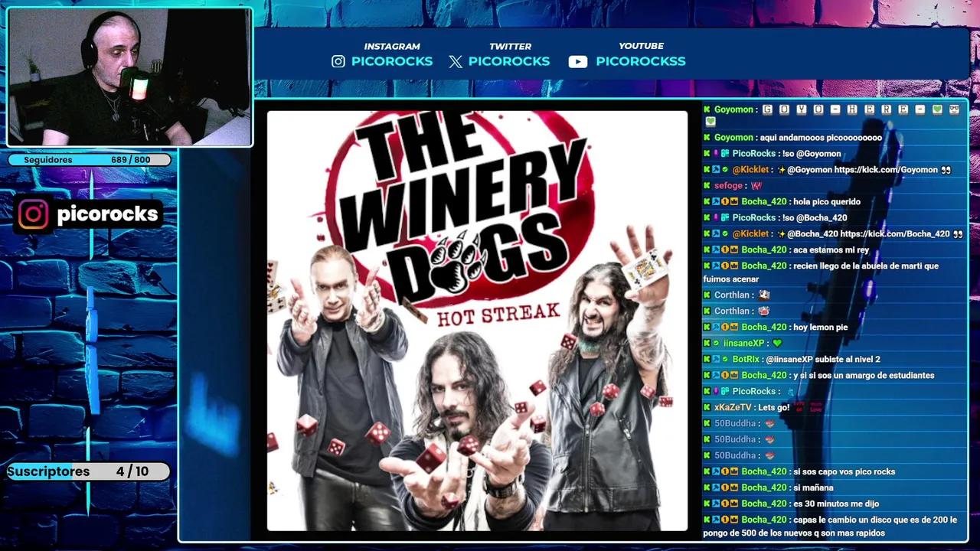Click the large Instagram logo beside picorocks

click(x=34, y=215)
